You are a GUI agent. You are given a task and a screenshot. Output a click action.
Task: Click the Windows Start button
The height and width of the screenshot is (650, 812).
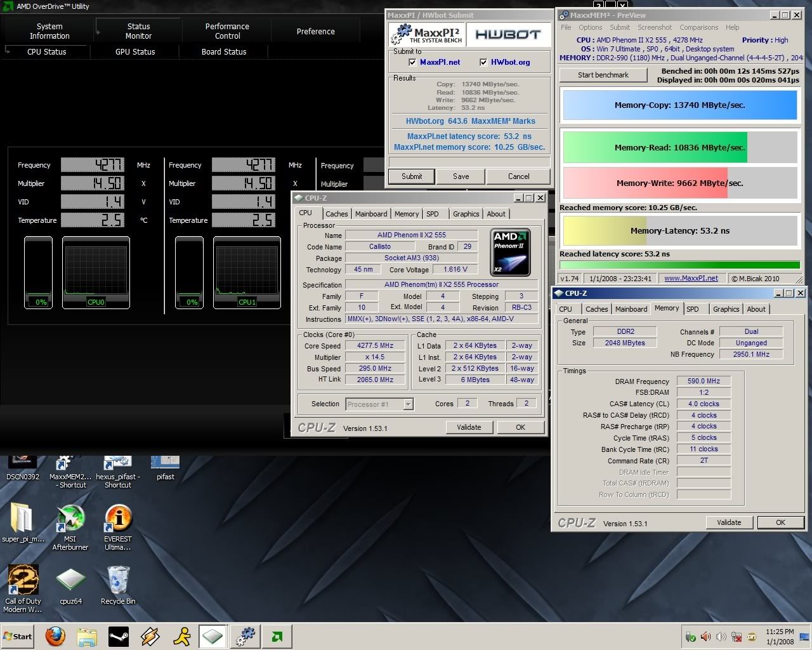[18, 637]
